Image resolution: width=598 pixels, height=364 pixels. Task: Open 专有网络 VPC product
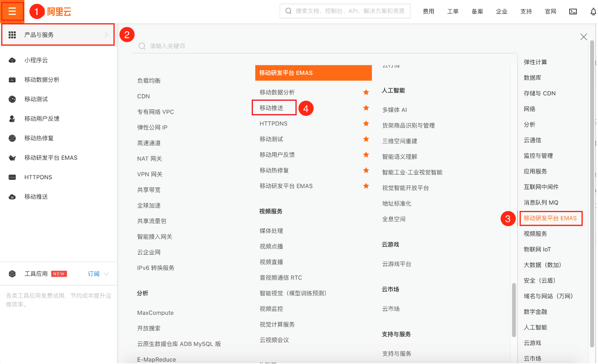(156, 112)
